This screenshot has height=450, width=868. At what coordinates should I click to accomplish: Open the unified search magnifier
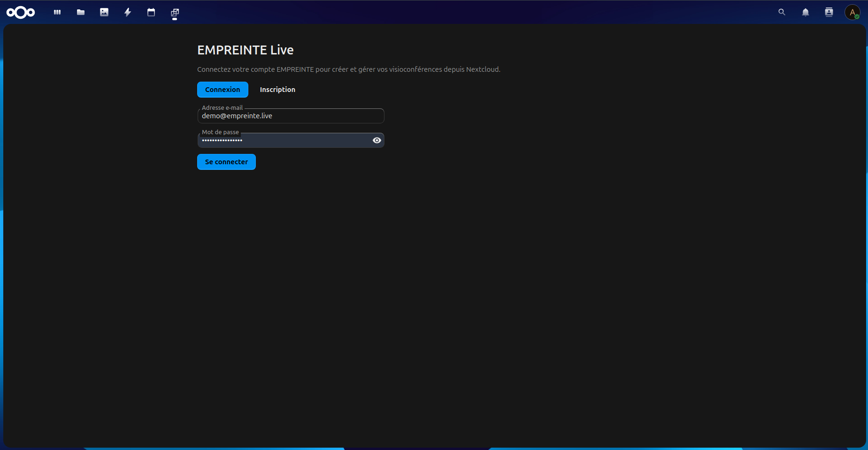coord(782,12)
